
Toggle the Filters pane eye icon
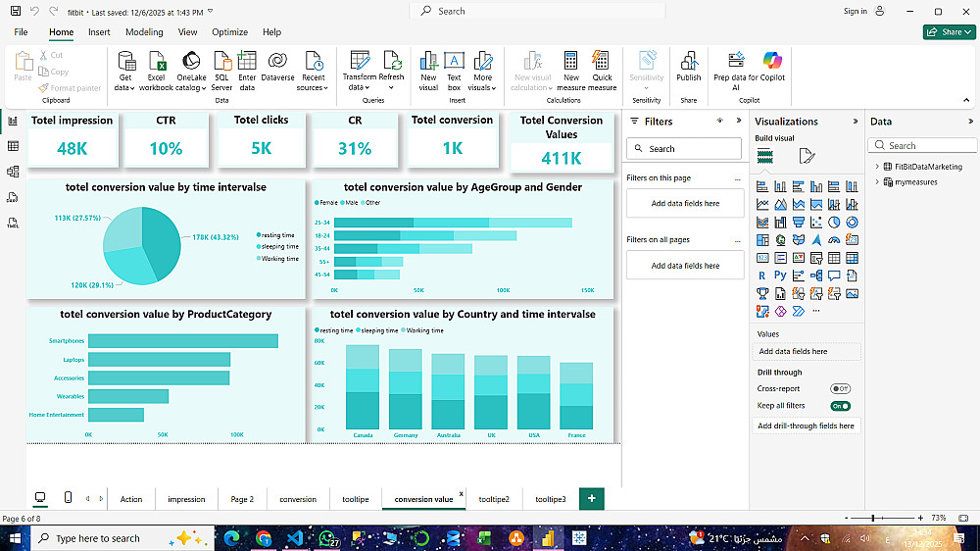coord(720,121)
